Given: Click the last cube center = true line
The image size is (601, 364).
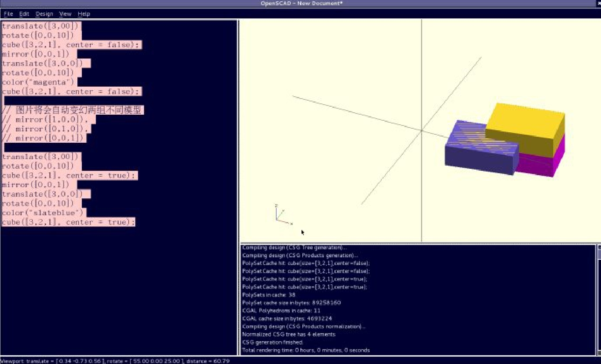Looking at the screenshot, I should click(68, 222).
